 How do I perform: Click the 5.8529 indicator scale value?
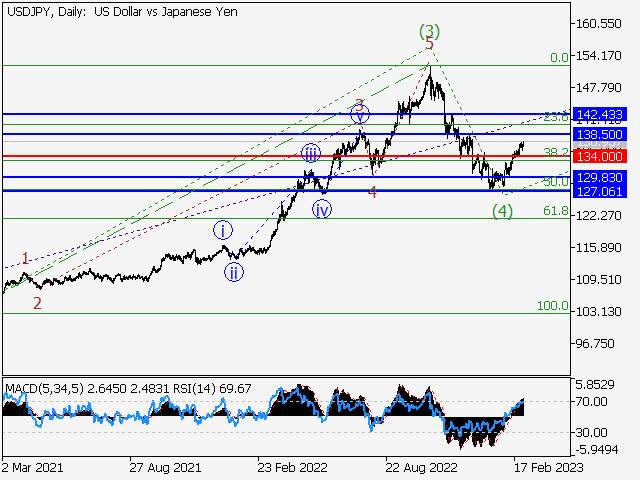pyautogui.click(x=595, y=384)
